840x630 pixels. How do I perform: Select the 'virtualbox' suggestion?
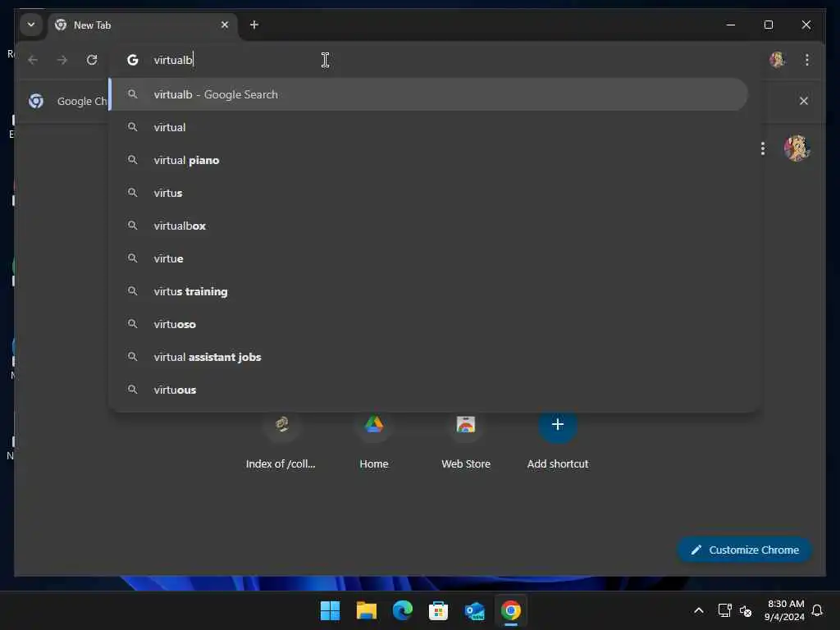[428, 226]
